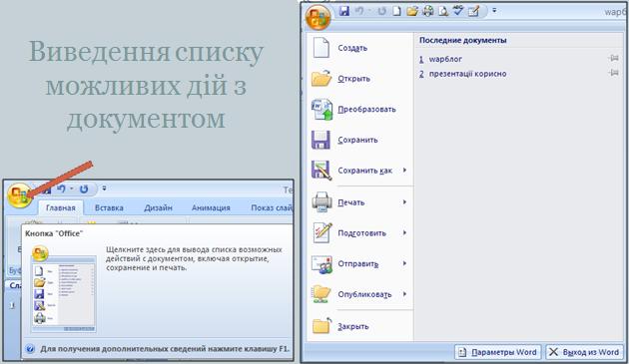Click the open folder icon beside Открыть

(321, 78)
